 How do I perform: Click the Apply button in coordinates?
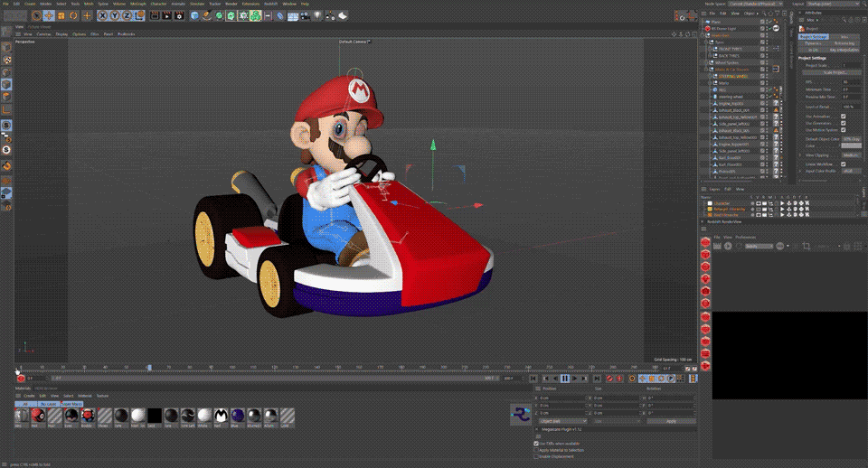(x=671, y=421)
